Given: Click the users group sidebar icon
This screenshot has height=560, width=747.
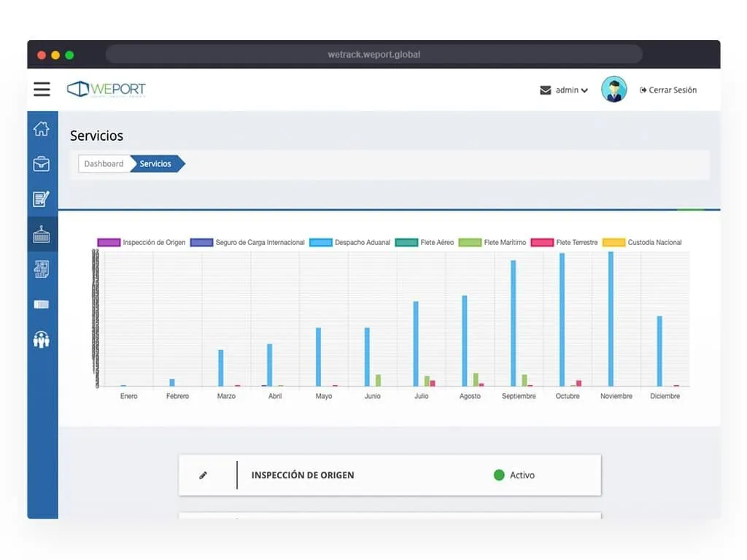Looking at the screenshot, I should 42,339.
